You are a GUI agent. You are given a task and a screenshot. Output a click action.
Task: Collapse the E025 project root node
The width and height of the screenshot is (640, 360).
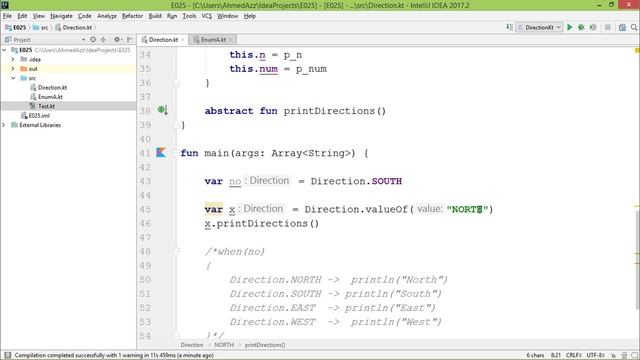click(x=4, y=50)
